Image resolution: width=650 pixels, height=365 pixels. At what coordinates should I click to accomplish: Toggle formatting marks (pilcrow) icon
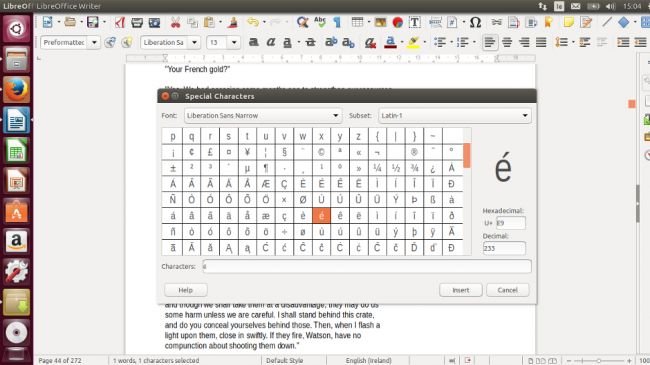[x=337, y=22]
